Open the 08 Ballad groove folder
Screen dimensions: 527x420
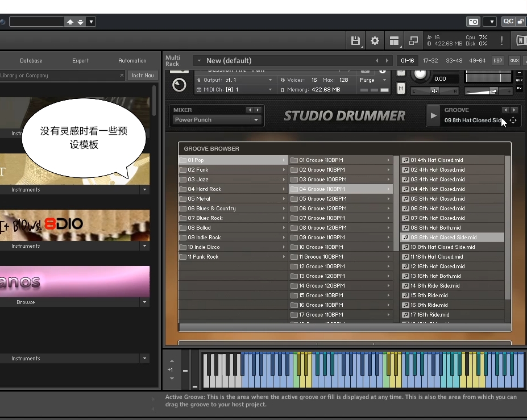pyautogui.click(x=234, y=227)
